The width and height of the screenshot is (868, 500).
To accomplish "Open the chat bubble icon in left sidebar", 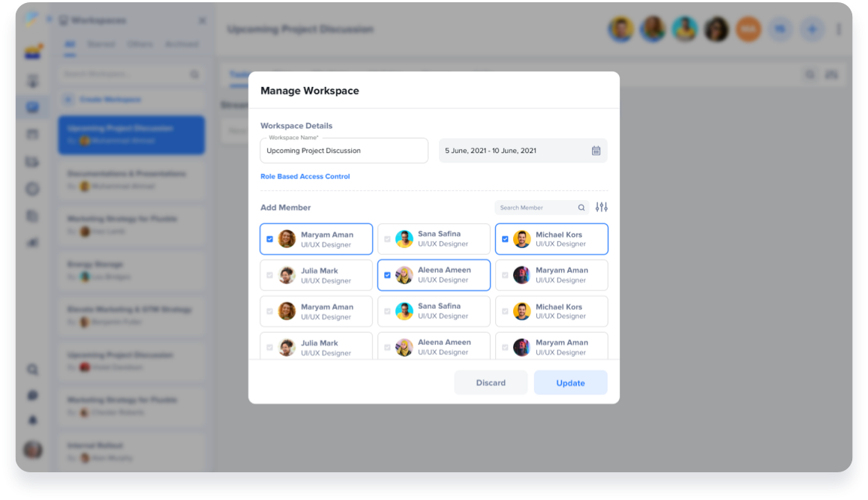I will point(33,396).
